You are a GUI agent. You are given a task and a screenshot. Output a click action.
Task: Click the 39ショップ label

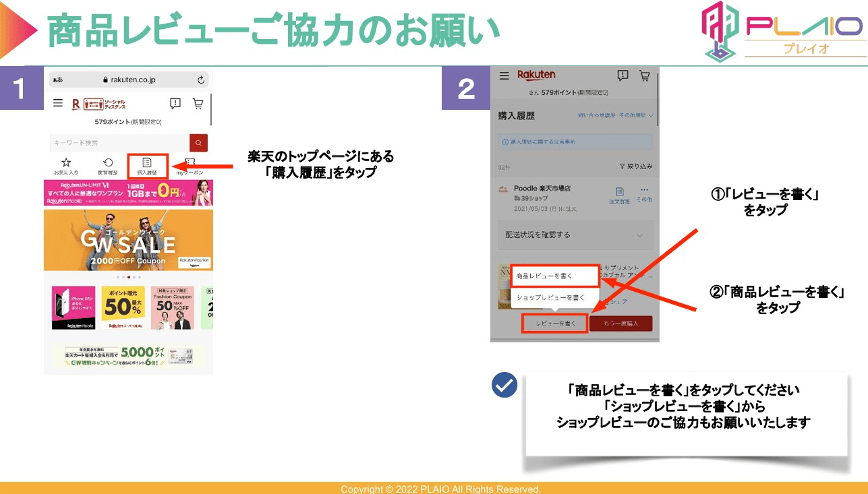coord(530,199)
